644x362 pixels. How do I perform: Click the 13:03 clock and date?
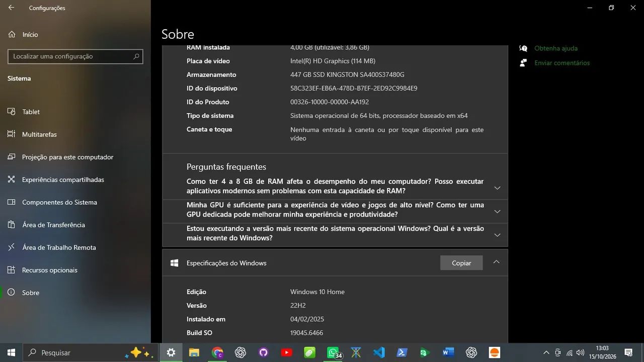click(x=602, y=352)
